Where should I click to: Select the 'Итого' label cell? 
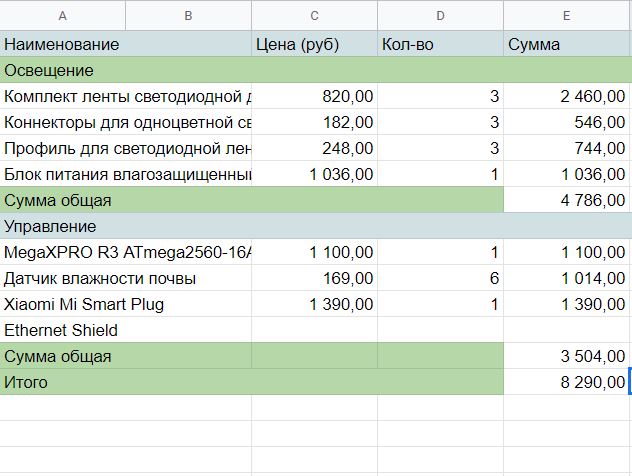(x=252, y=382)
